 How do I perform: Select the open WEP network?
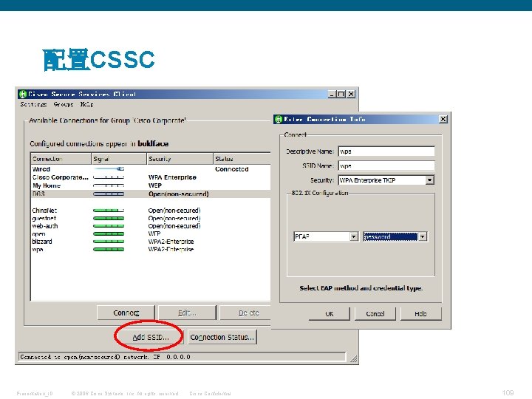(x=151, y=233)
